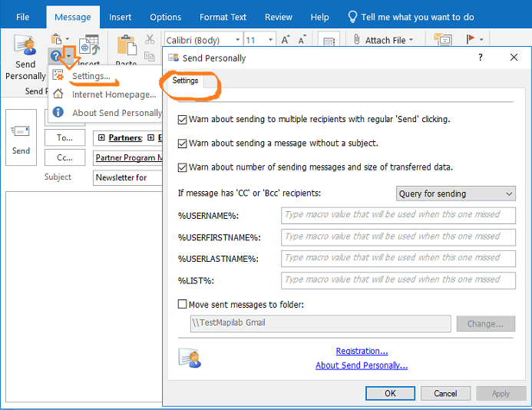The width and height of the screenshot is (532, 410).
Task: Switch to the Options tab
Action: 166,17
